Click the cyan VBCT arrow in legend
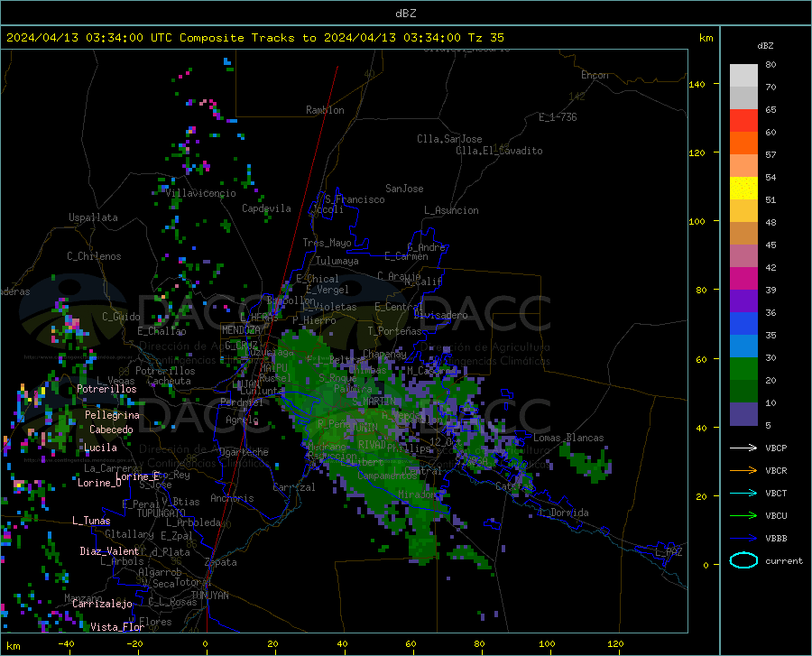Viewport: 812px width, 656px height. pos(743,493)
